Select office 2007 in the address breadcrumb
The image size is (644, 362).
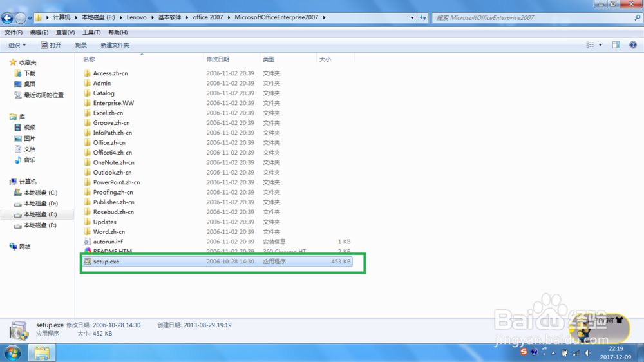pos(208,17)
